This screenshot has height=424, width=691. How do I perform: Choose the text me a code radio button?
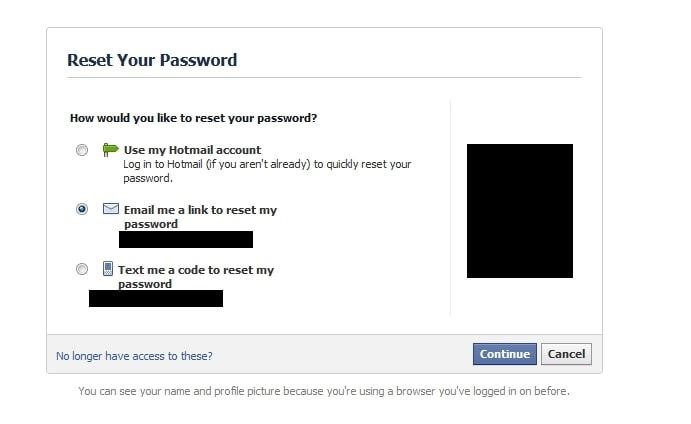81,269
